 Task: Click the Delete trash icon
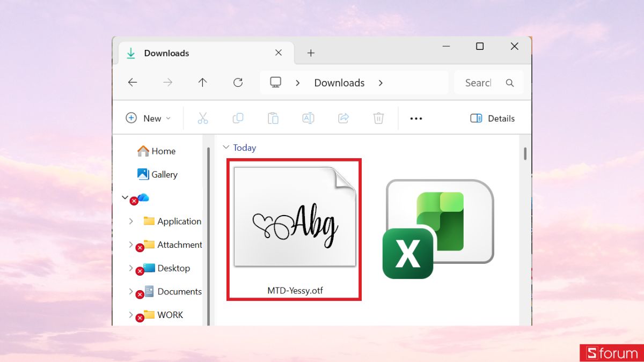[378, 118]
